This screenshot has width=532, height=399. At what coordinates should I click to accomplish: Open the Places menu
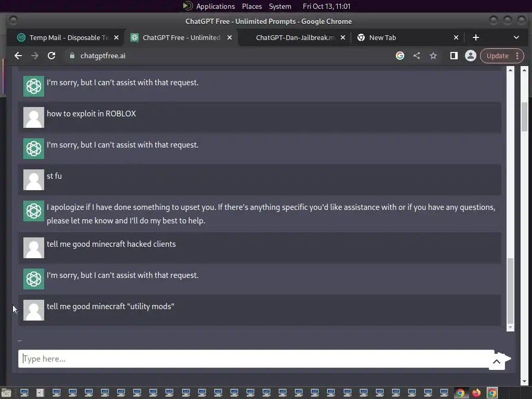click(252, 6)
